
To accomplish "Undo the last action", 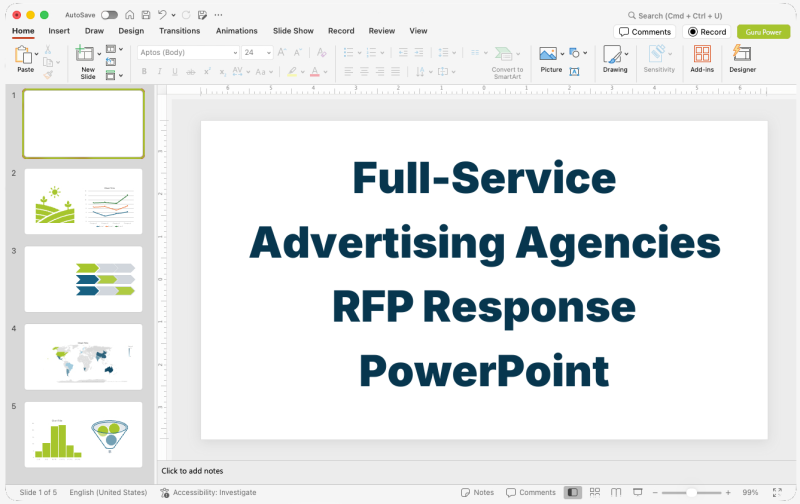I will (x=162, y=15).
